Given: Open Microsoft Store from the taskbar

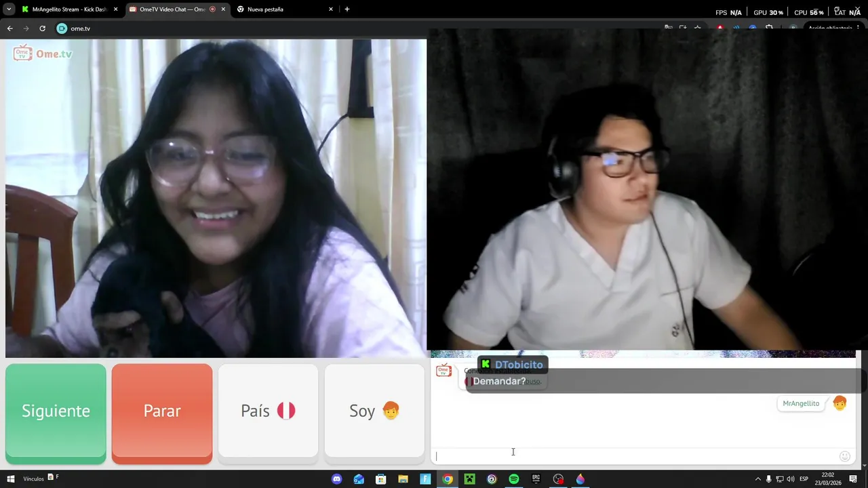Looking at the screenshot, I should tap(381, 479).
